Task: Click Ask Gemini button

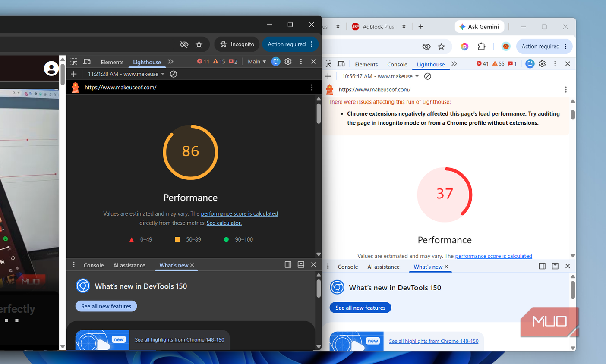Action: pos(480,27)
